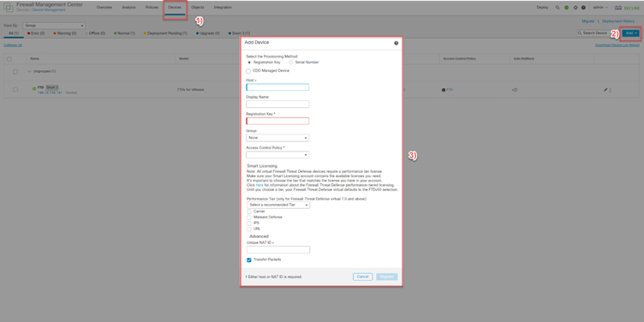The width and height of the screenshot is (644, 322).
Task: Check the CDO Managed Device checkbox
Action: coord(248,71)
